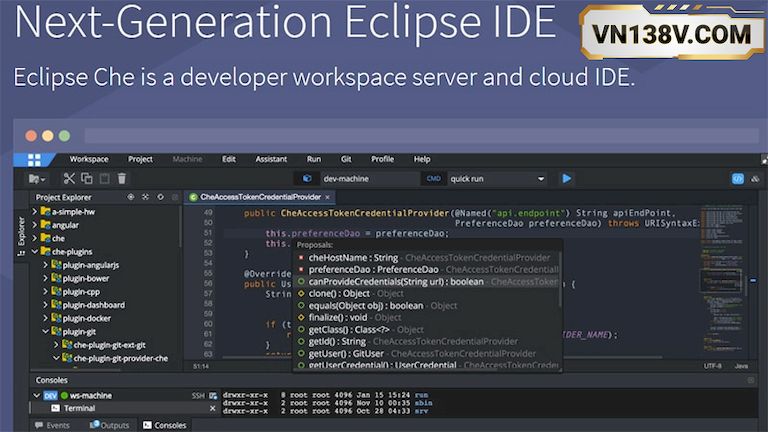Expand the plugin-cpp folder
This screenshot has height=432, width=768.
click(x=46, y=291)
